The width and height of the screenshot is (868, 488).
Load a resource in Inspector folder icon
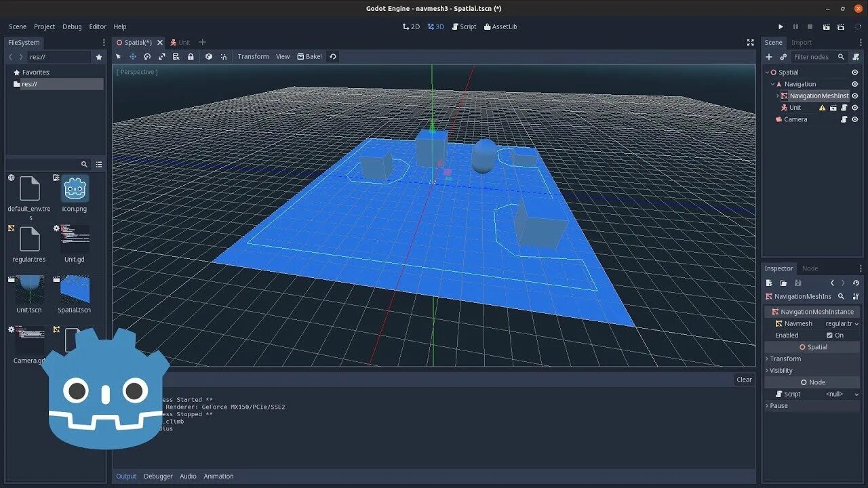click(783, 283)
